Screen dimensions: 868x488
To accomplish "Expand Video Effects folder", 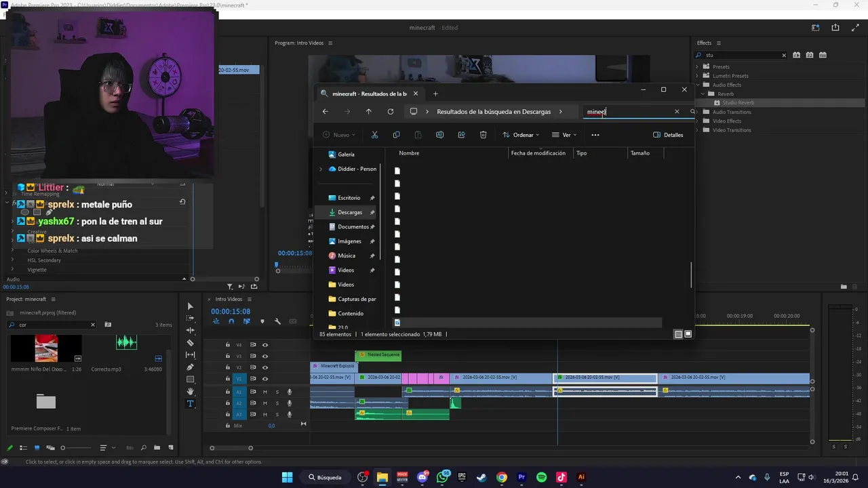I will [x=697, y=121].
